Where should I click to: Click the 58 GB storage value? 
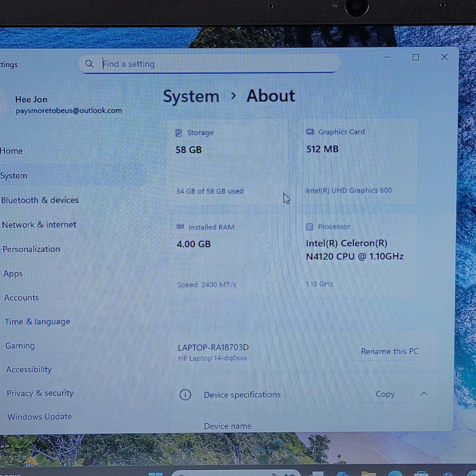(188, 150)
